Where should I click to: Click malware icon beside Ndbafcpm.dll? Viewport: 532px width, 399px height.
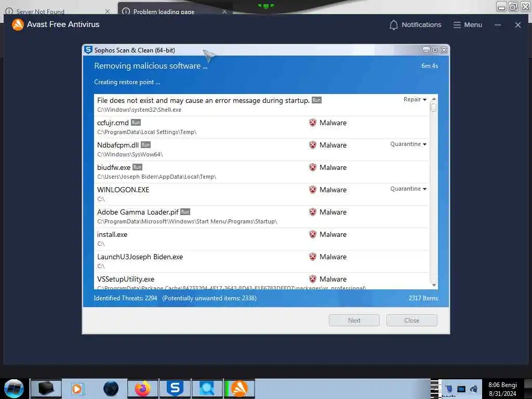click(x=313, y=145)
